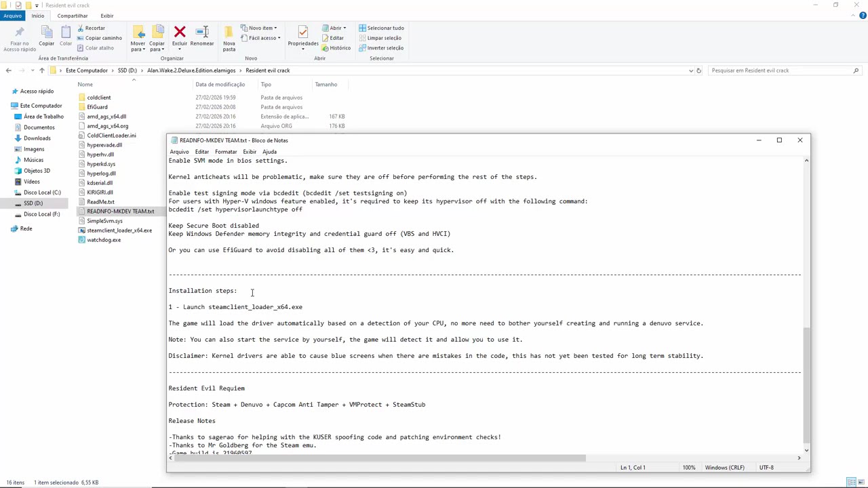Click Colar atalho in ribbon
868x488 pixels.
tap(95, 48)
